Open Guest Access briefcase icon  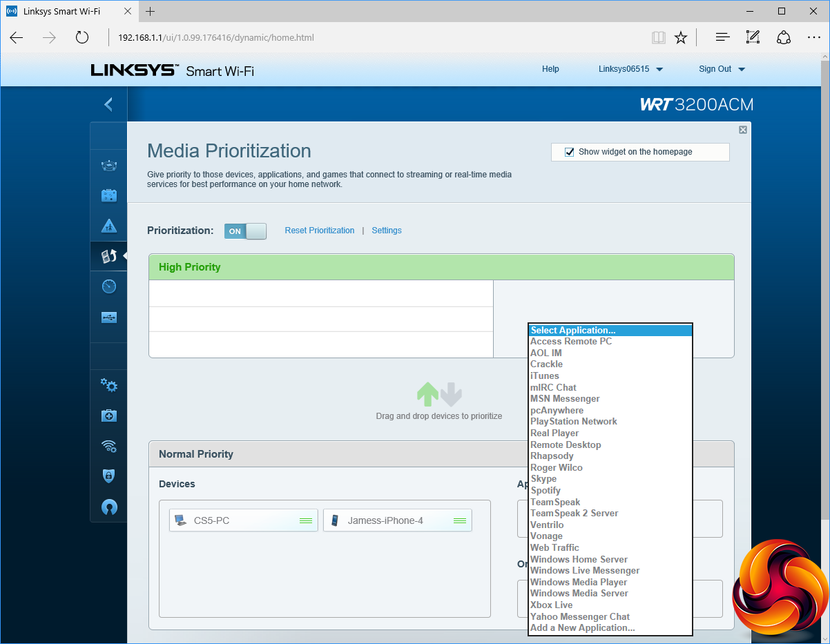point(109,195)
